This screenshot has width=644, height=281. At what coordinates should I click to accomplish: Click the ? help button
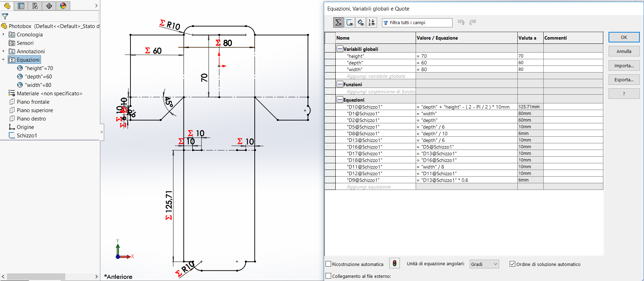(x=624, y=94)
